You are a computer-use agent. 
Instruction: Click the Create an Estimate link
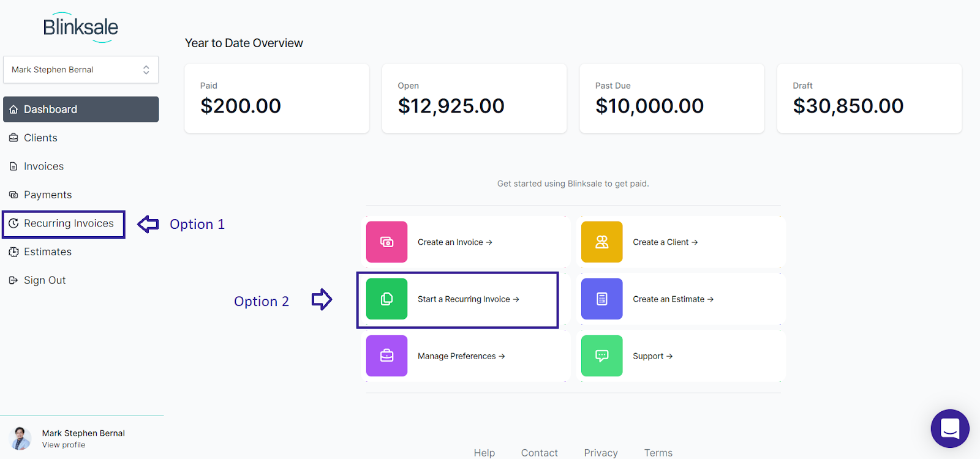[x=673, y=299]
